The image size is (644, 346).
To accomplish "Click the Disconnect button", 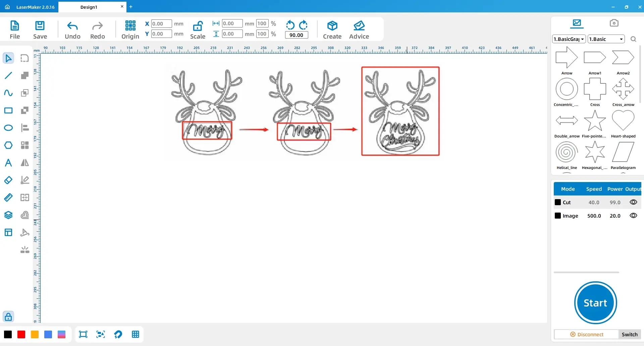I will [586, 334].
